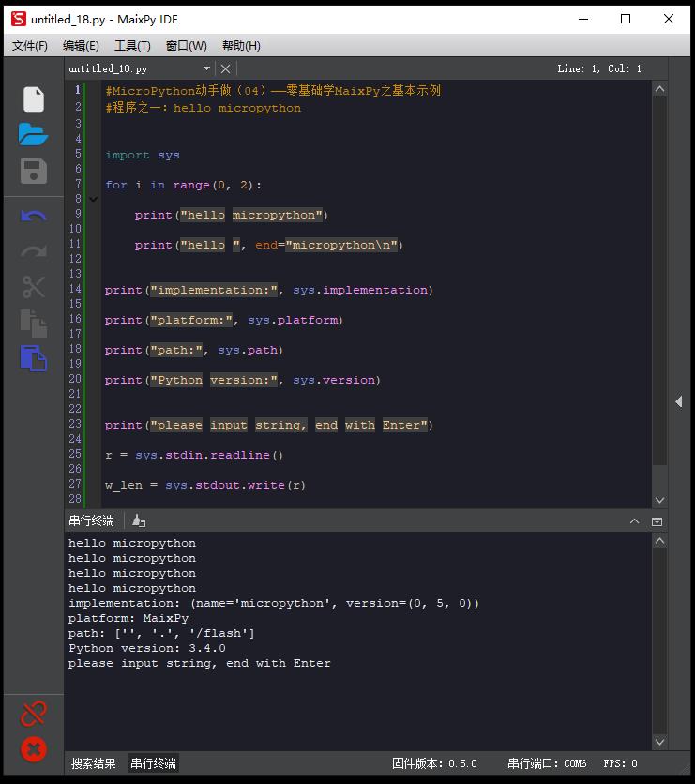Open the 文件(F) menu
The height and width of the screenshot is (784, 695).
pos(30,46)
